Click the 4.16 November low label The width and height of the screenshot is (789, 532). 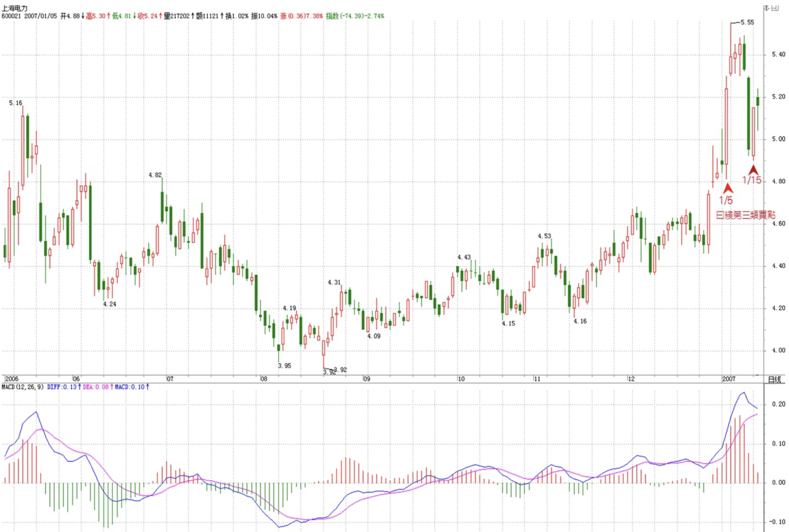tap(580, 321)
